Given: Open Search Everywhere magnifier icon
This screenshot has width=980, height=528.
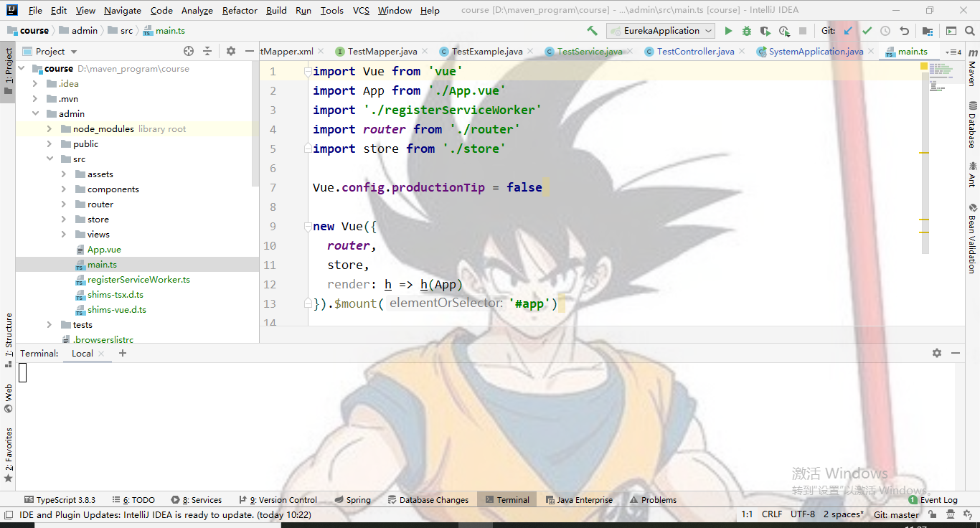Looking at the screenshot, I should click(969, 31).
